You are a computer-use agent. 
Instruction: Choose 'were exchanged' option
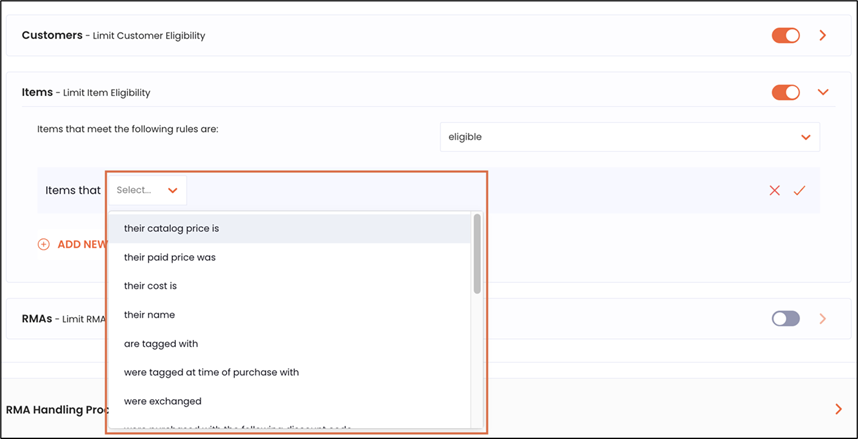point(163,401)
